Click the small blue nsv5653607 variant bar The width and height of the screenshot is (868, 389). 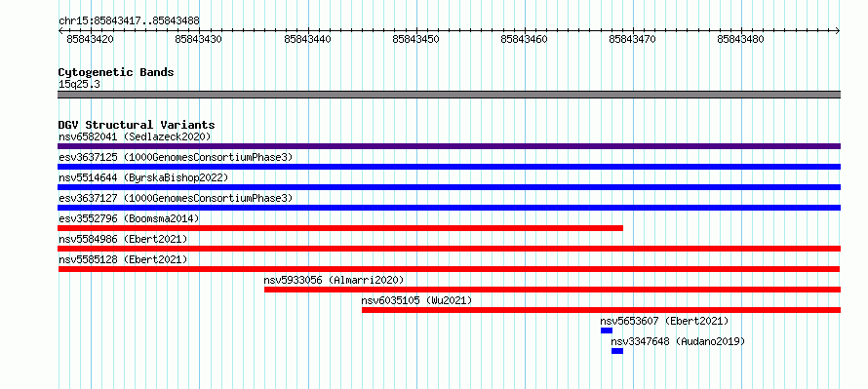pos(607,331)
